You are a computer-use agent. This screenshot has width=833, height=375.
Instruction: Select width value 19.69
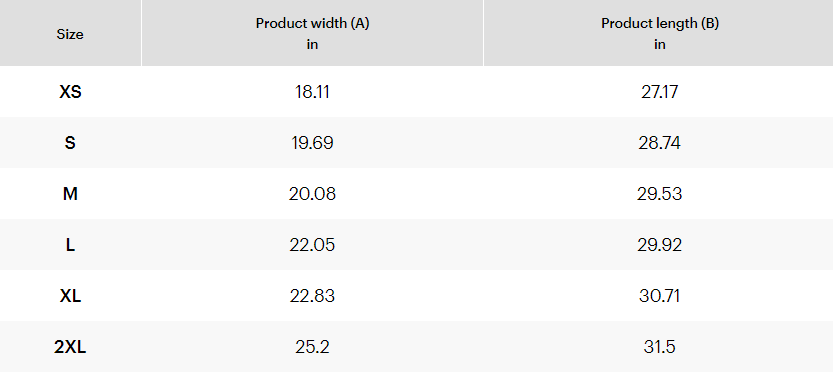click(x=312, y=143)
